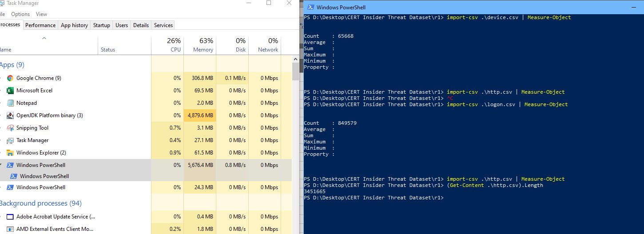Screen dimensions: 644x234
Task: Open the Services tab
Action: pos(163,25)
